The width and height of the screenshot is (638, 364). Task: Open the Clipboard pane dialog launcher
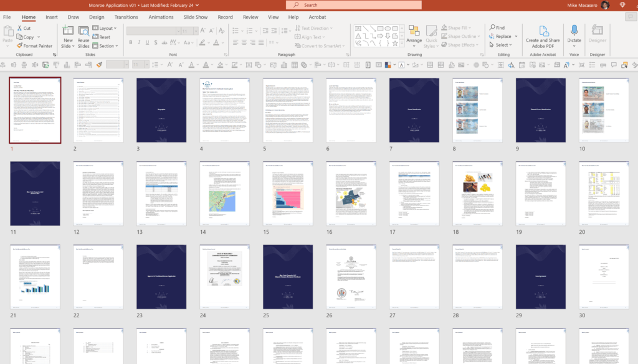(x=55, y=54)
